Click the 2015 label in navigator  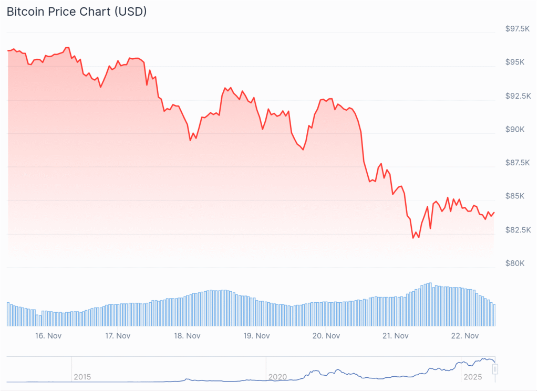point(82,377)
